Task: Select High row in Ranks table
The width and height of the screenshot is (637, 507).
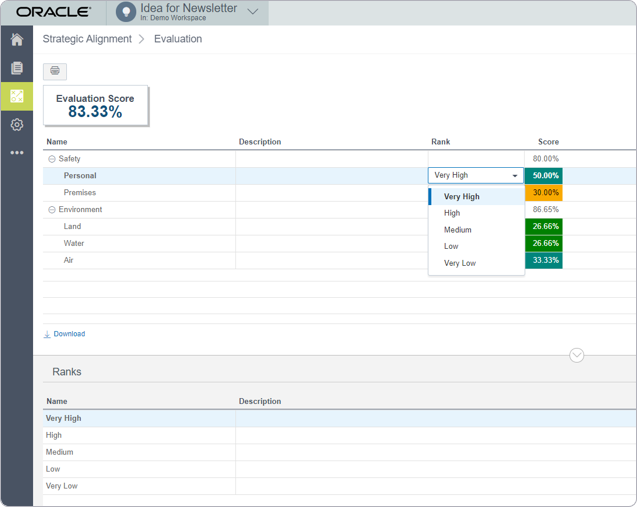Action: click(340, 436)
